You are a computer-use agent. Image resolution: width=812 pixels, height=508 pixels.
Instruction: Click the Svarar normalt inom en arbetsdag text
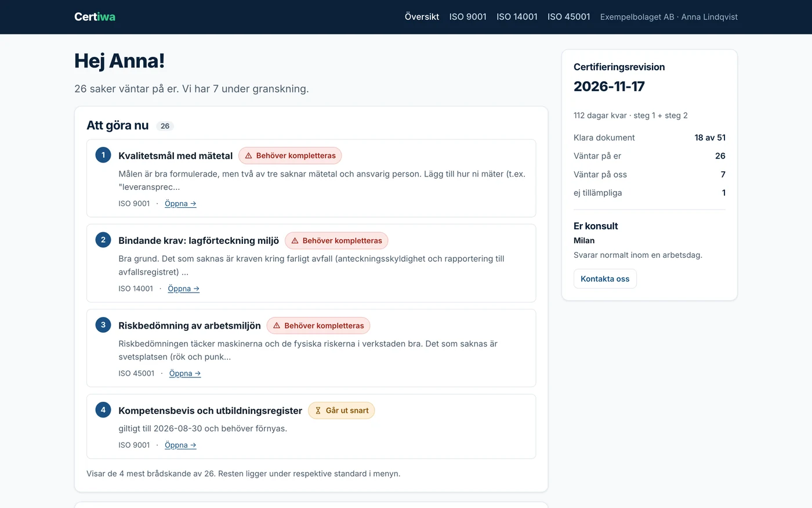click(x=638, y=255)
